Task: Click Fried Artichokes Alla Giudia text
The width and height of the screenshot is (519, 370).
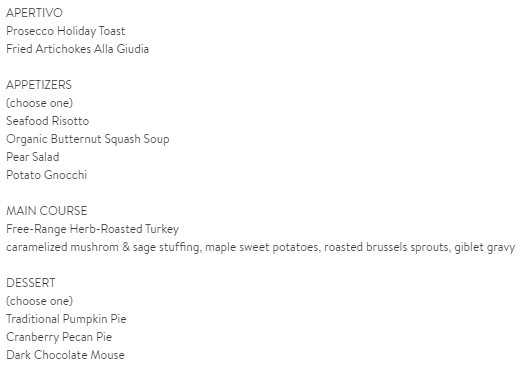Action: coord(77,49)
